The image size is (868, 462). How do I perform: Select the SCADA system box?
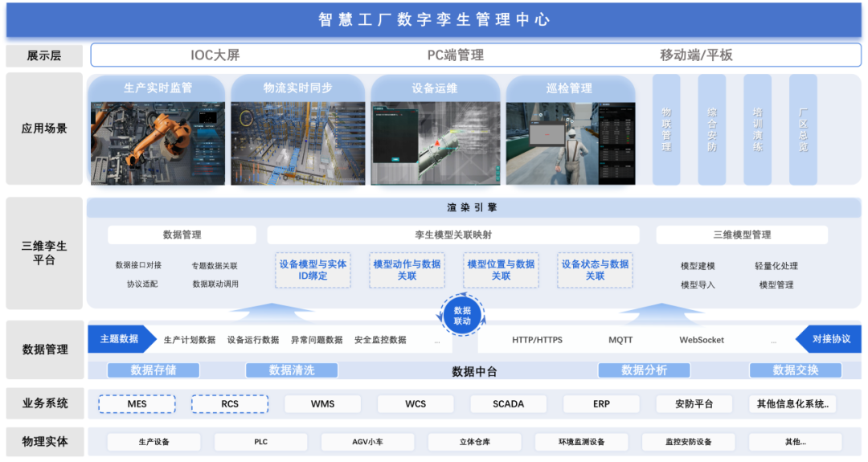point(508,404)
